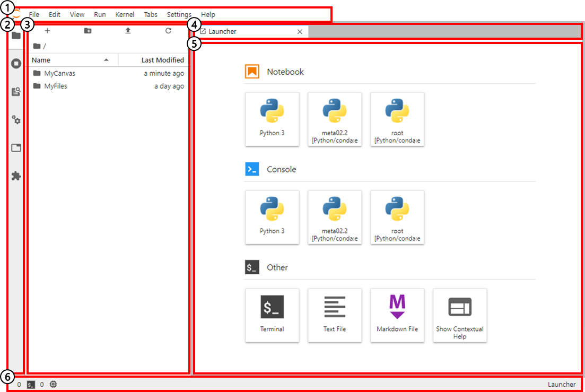This screenshot has height=392, width=585.
Task: Open the Kernel menu
Action: point(125,15)
